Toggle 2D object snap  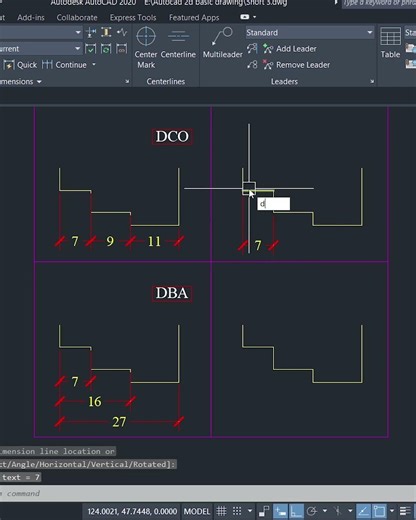point(379,511)
